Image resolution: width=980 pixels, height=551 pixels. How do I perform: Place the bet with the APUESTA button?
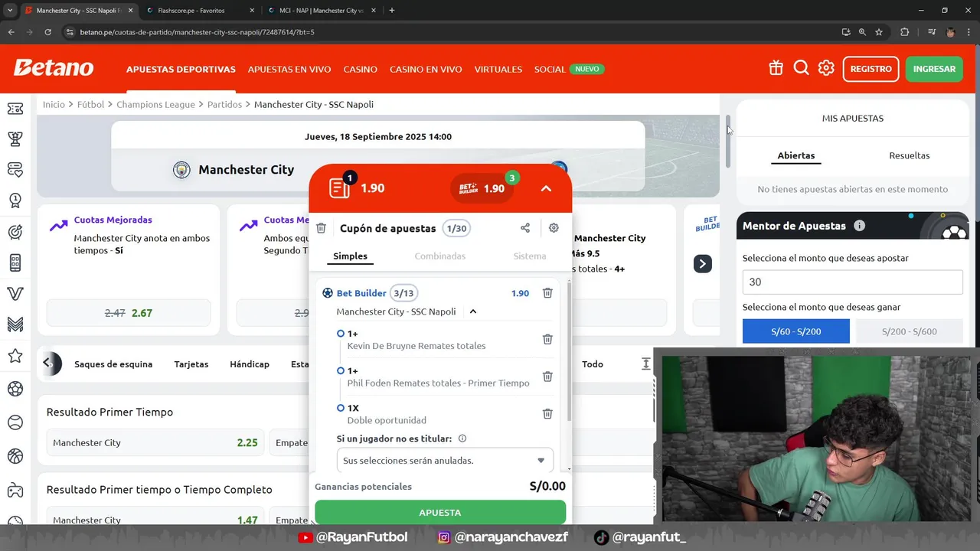[440, 512]
